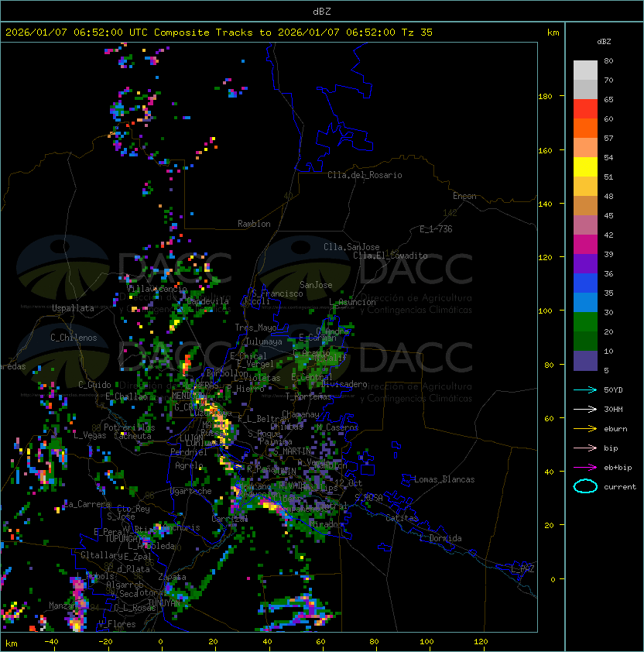Select the 'L_Dormida' map label
This screenshot has width=644, height=652.
coord(440,538)
